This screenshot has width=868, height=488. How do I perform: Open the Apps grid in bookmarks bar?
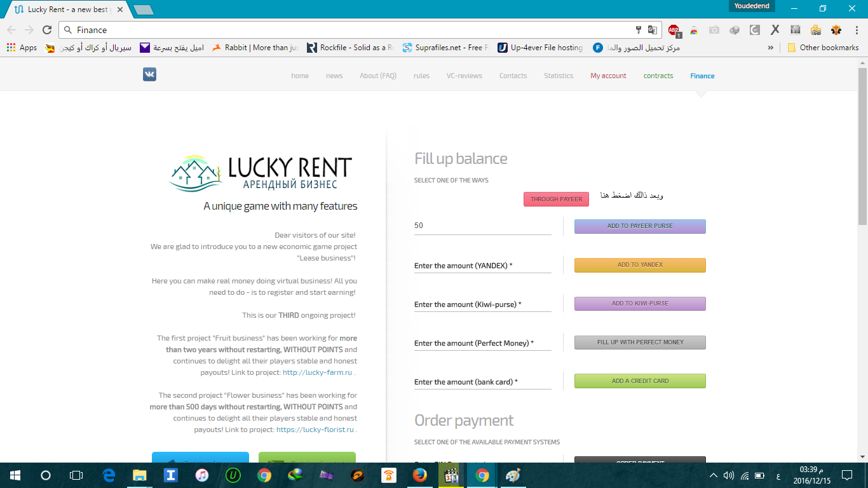[x=22, y=48]
